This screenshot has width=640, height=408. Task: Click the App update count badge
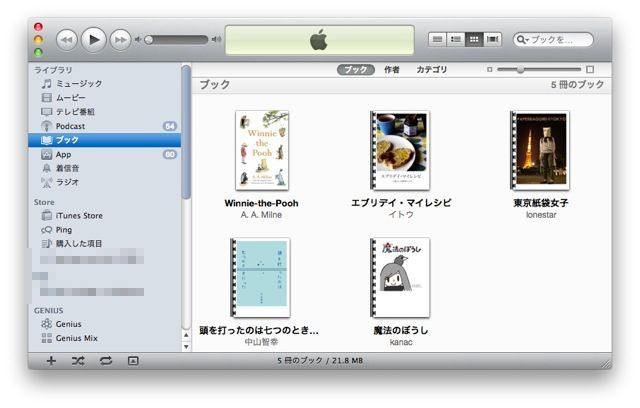(x=170, y=154)
